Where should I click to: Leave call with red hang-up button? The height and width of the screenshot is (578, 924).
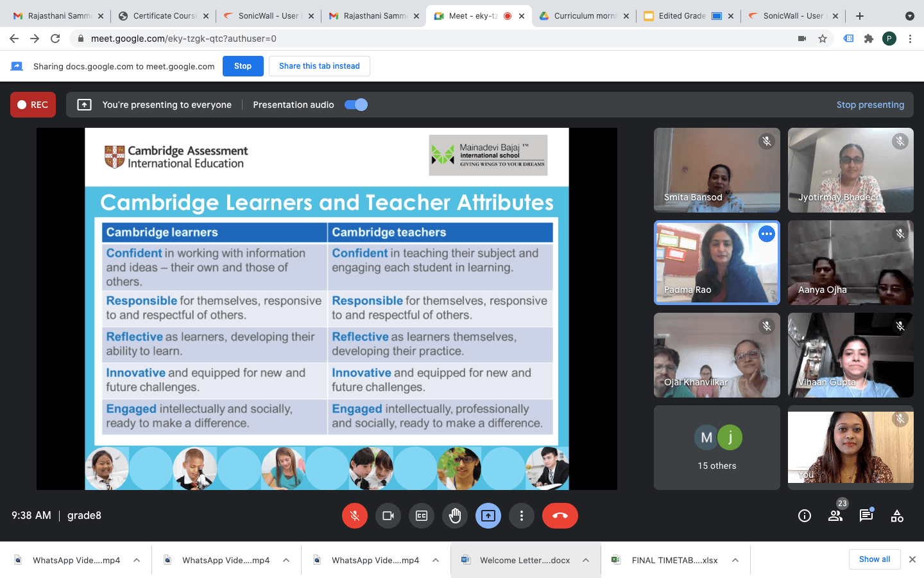(x=560, y=516)
